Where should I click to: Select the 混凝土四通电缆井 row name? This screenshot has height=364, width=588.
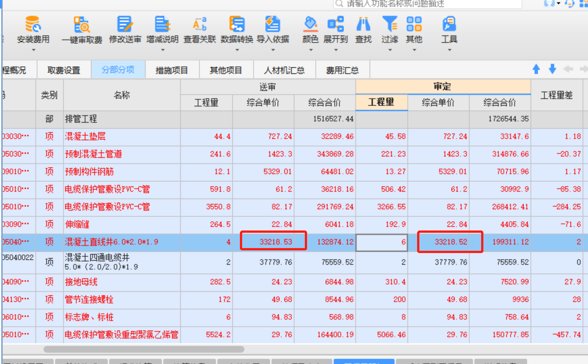[101, 262]
